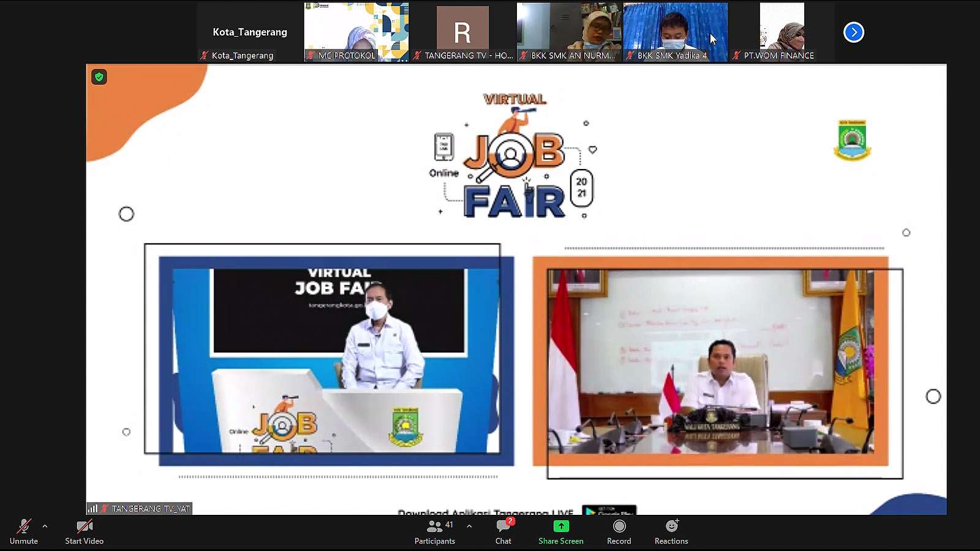Viewport: 980px width, 551px height.
Task: Click muted mic icon on TANGERANG TV tile
Action: [417, 55]
